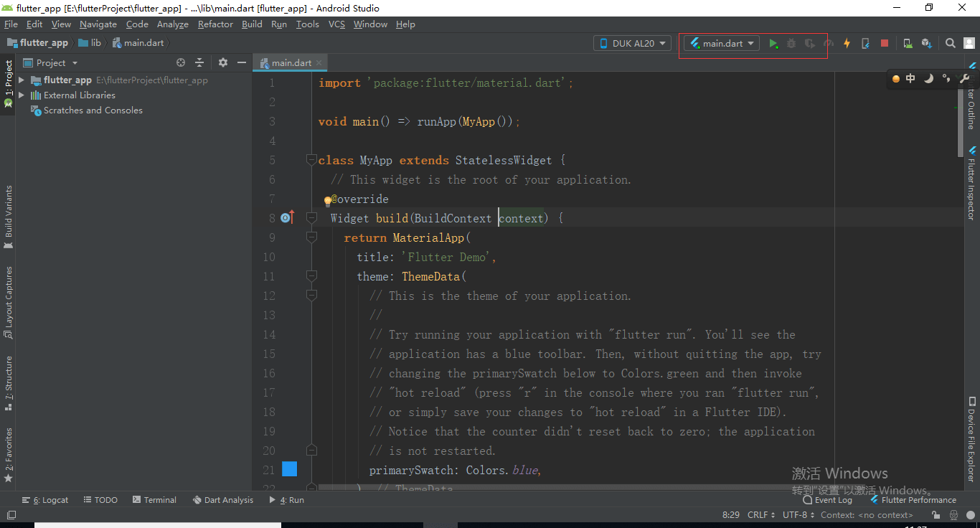Fold the MyApp class at line 5
Screen dimensions: 980x528
click(x=311, y=159)
